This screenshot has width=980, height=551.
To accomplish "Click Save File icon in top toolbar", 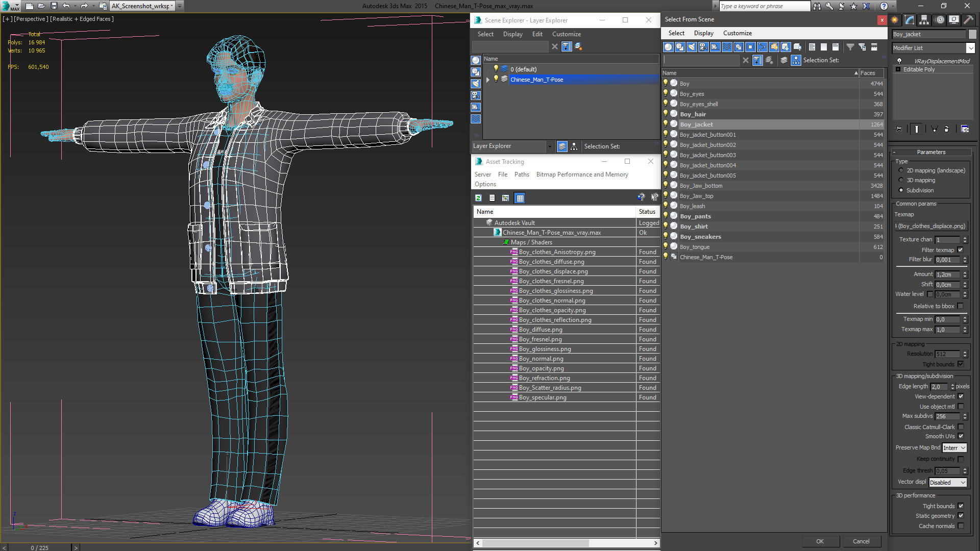I will coord(54,6).
